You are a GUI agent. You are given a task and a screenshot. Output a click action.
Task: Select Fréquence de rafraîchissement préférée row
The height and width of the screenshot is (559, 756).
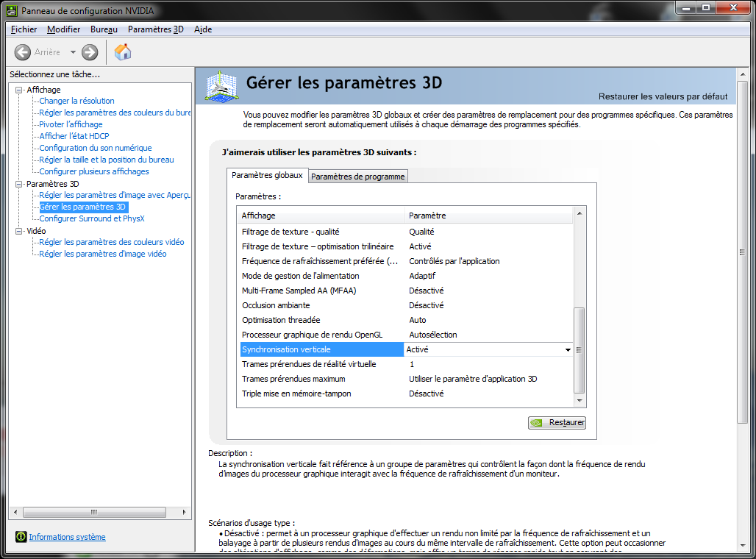(407, 261)
